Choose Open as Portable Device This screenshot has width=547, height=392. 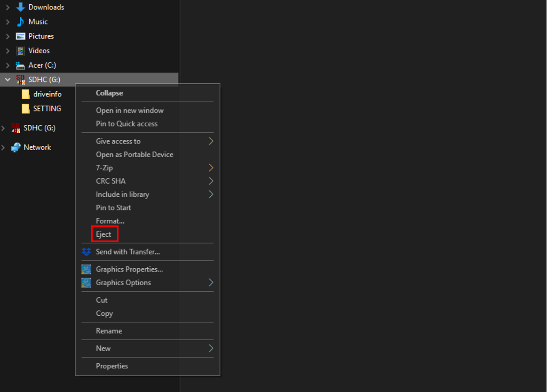pyautogui.click(x=135, y=154)
